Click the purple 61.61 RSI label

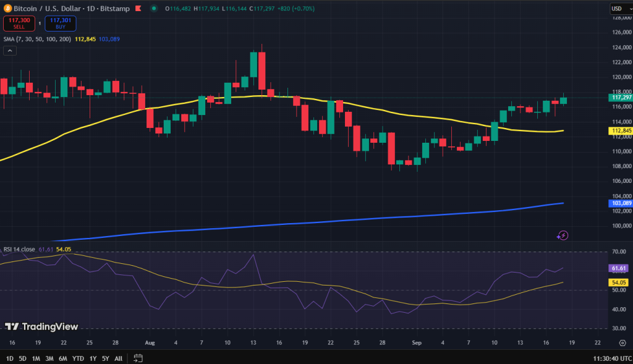618,268
